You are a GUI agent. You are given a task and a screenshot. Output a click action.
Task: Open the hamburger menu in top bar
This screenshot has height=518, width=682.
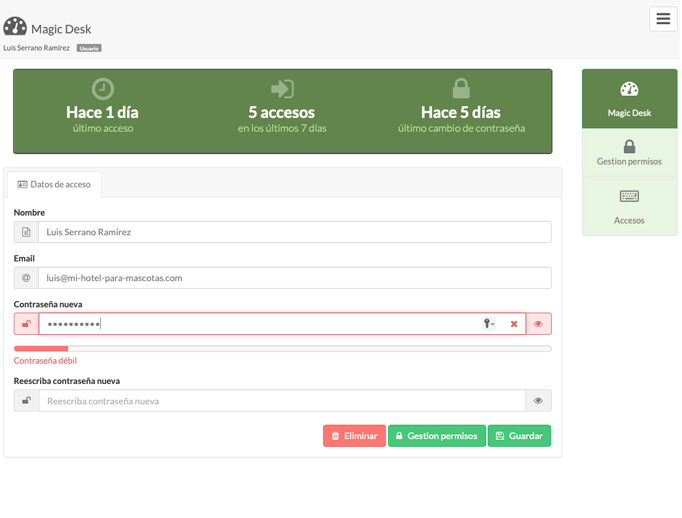coord(663,19)
